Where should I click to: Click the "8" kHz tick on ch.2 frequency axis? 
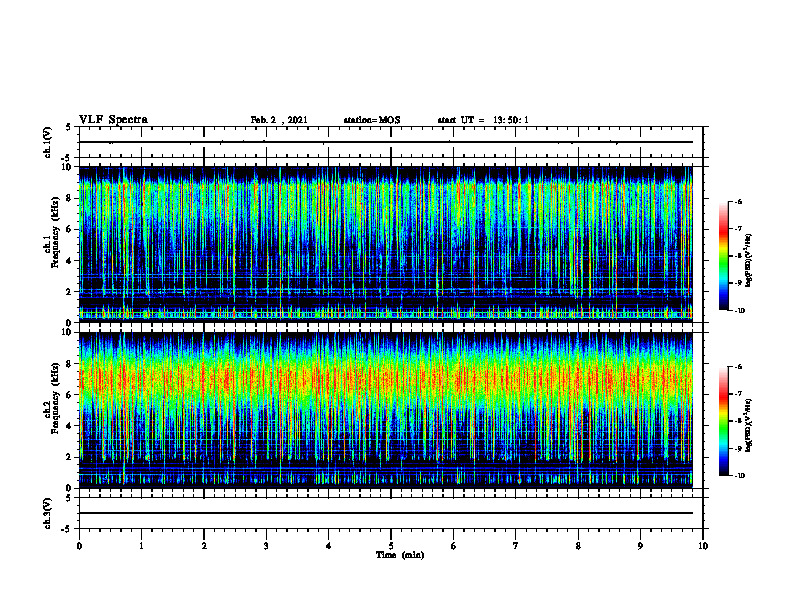70,364
